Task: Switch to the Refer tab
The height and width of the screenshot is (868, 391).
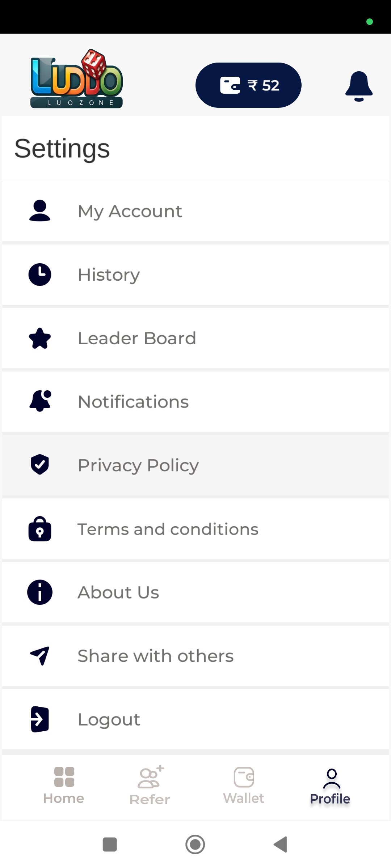Action: click(x=150, y=786)
